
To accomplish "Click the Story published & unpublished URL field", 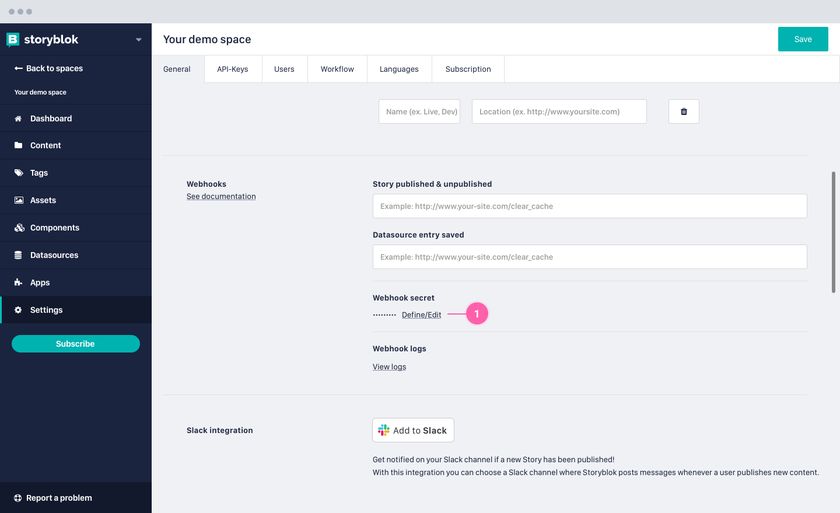I will coord(590,206).
